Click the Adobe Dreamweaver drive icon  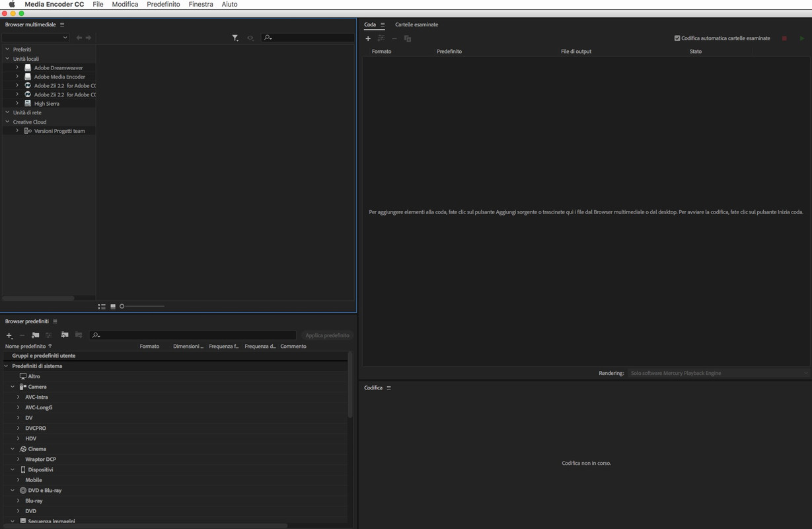coord(28,67)
